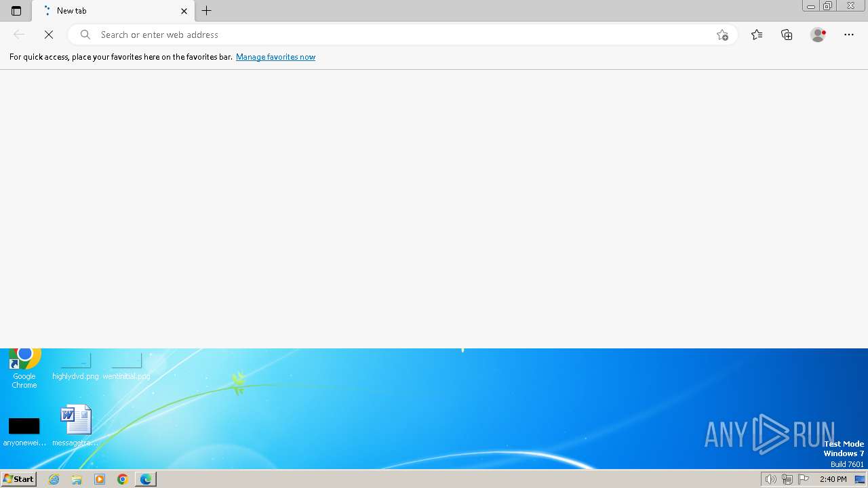
Task: Open Windows Explorer from taskbar
Action: tap(77, 479)
